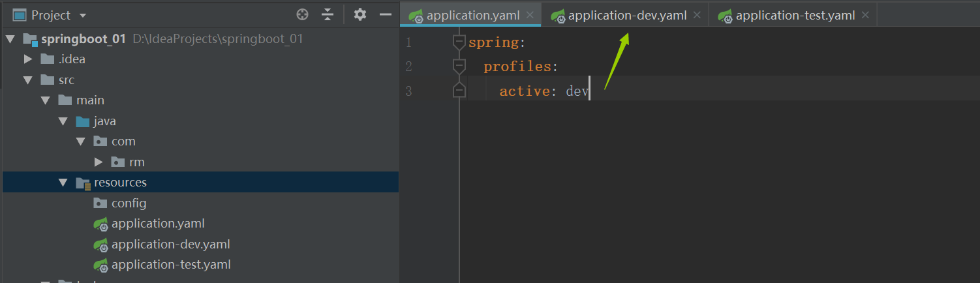Open Project panel settings gear
Image resolution: width=980 pixels, height=283 pixels.
[360, 14]
